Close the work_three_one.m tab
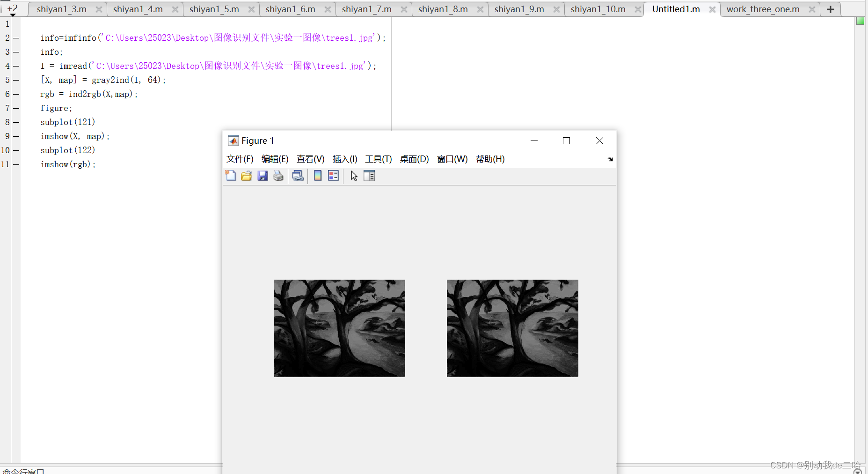Viewport: 868px width, 474px height. (x=812, y=9)
